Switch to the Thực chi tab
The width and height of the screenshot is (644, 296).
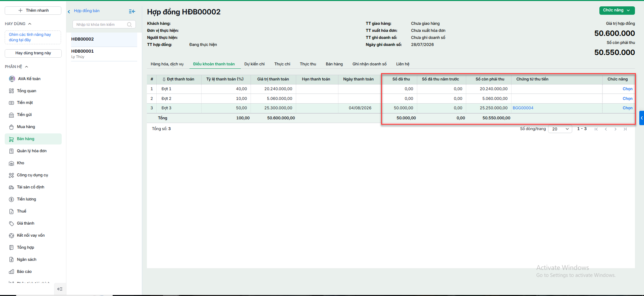pos(282,64)
